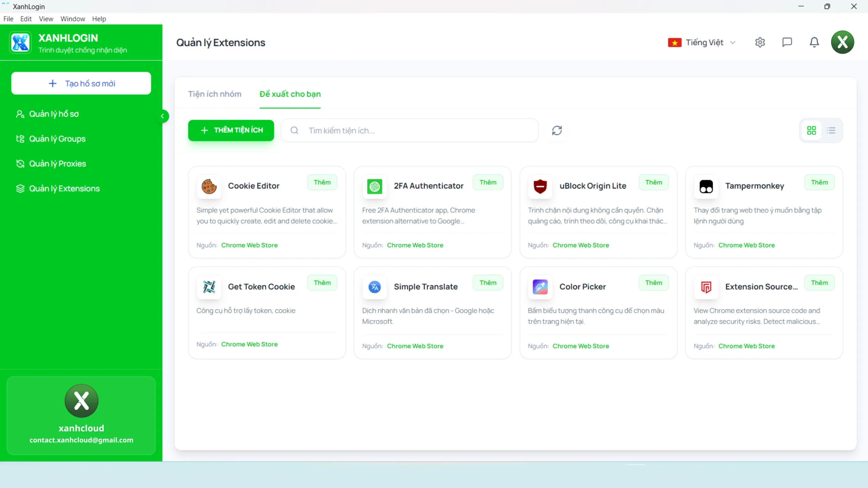Expand the Tiếng Việt language dropdown
The height and width of the screenshot is (488, 868).
[x=702, y=42]
